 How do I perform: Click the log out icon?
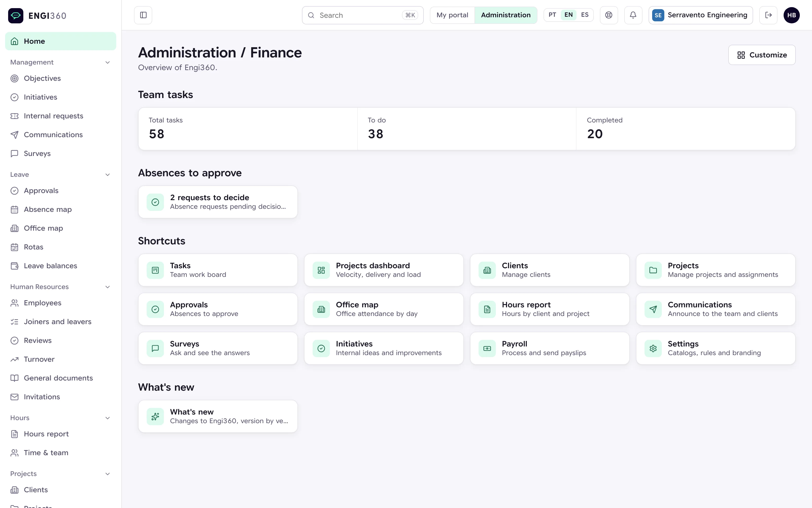(x=768, y=15)
